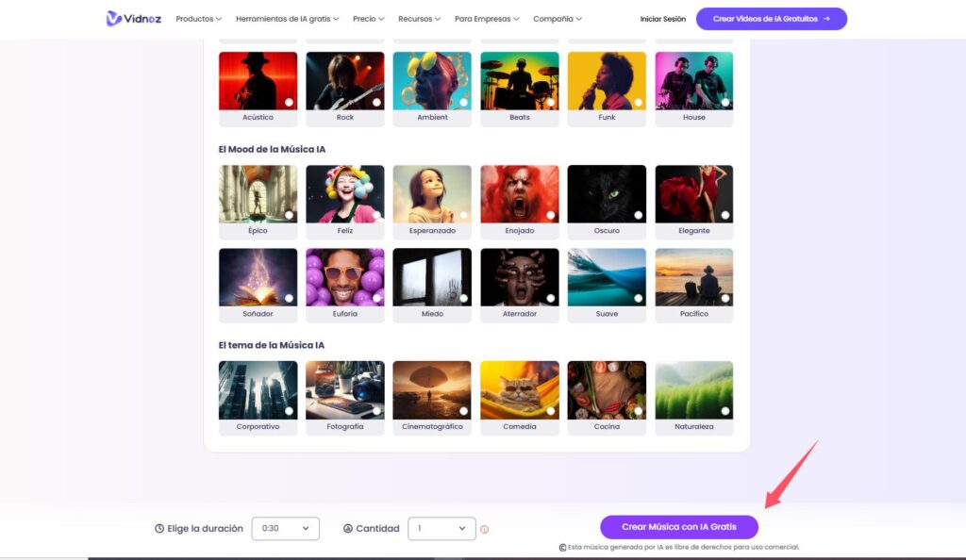Click the Iniciar Sesión link

(662, 19)
